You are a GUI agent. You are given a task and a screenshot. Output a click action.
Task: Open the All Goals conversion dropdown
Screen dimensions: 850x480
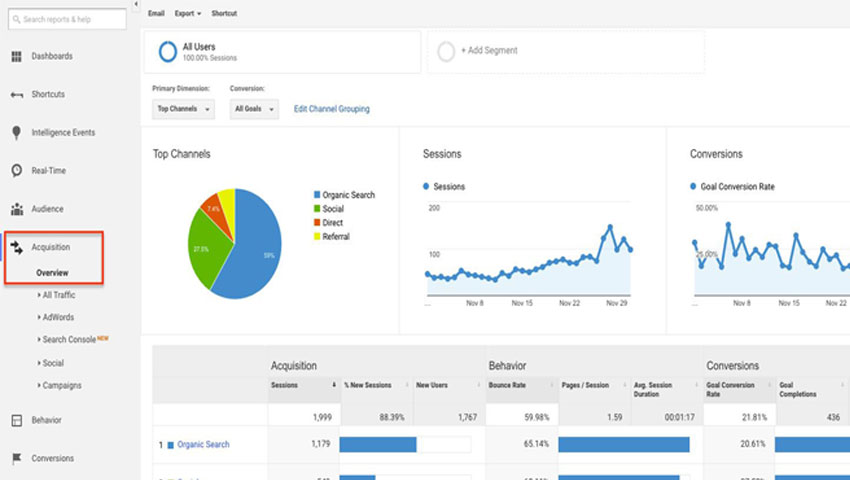(255, 109)
